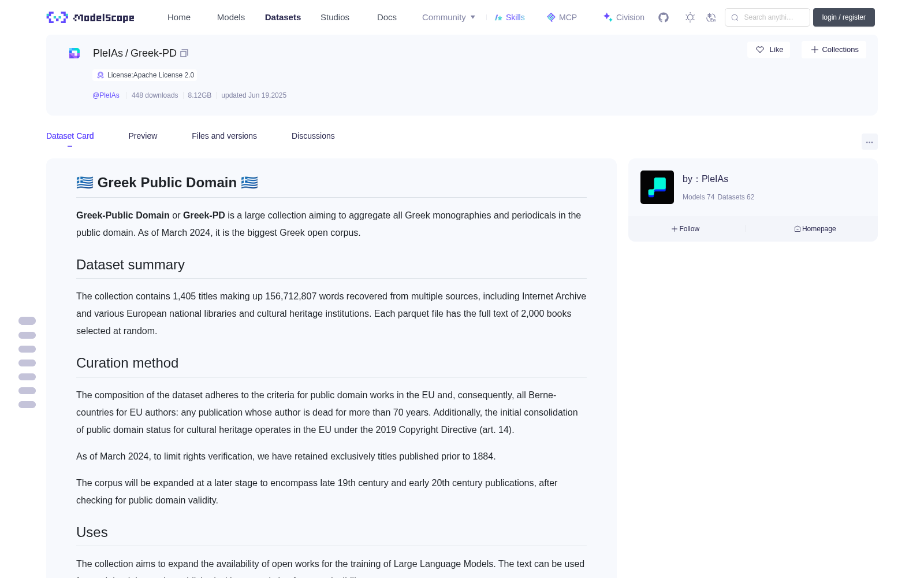Add dataset to Collections

(834, 50)
